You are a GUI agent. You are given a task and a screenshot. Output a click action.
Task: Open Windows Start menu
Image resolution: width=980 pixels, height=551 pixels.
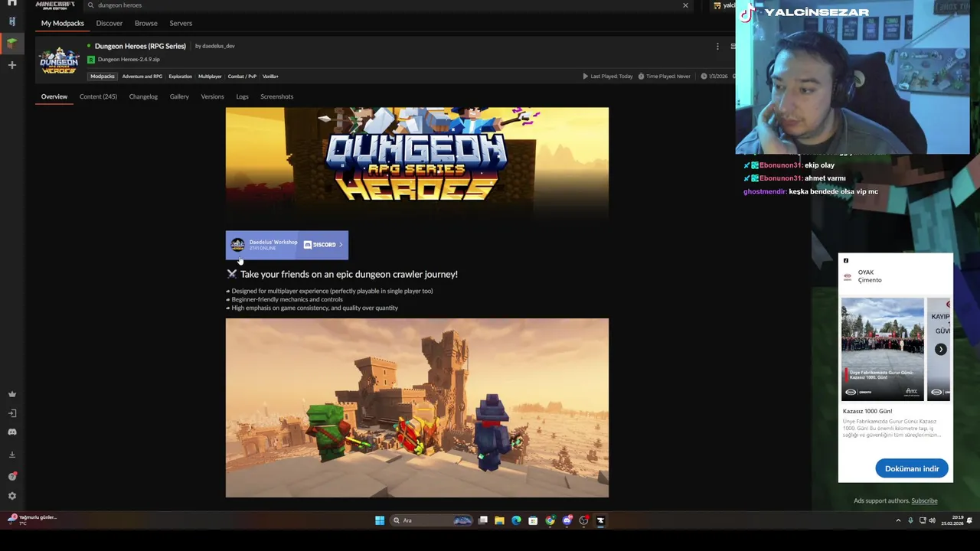point(380,520)
